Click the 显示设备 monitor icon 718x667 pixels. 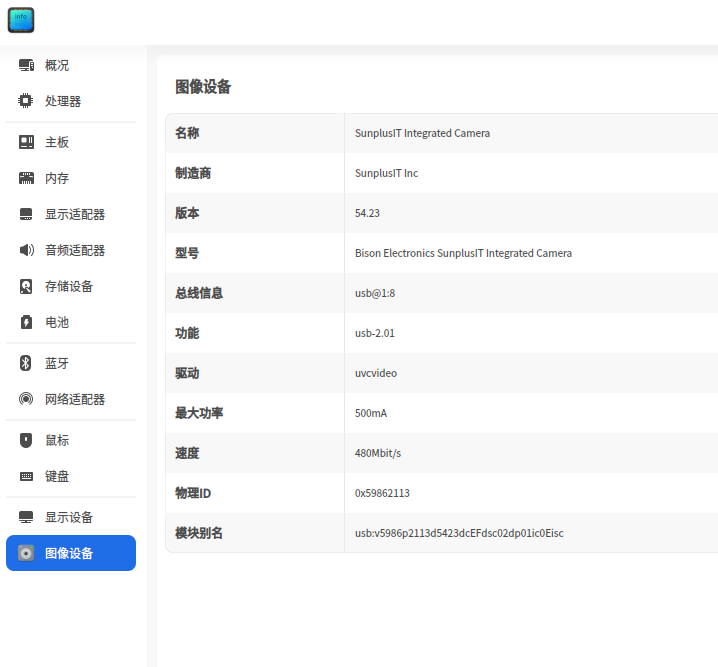pyautogui.click(x=26, y=517)
